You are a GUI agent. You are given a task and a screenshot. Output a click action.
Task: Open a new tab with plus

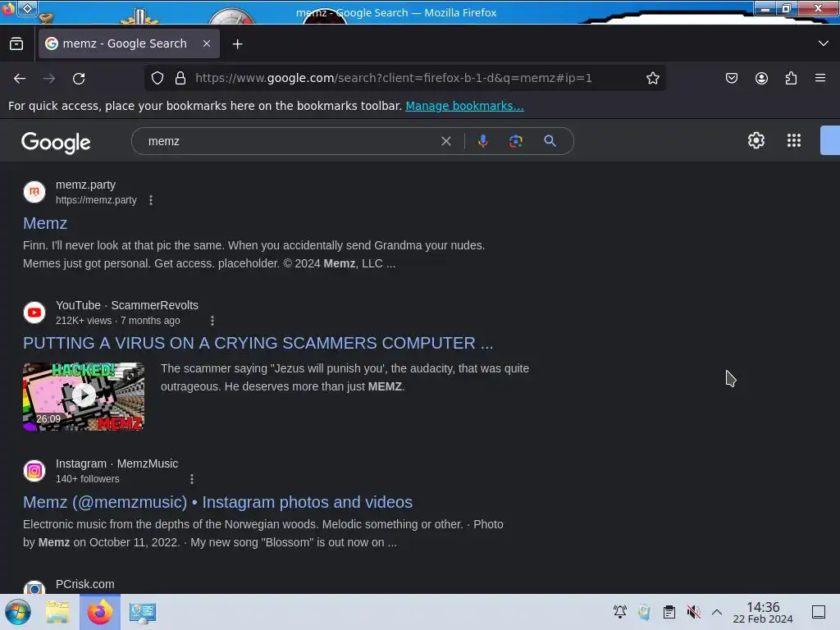(237, 44)
